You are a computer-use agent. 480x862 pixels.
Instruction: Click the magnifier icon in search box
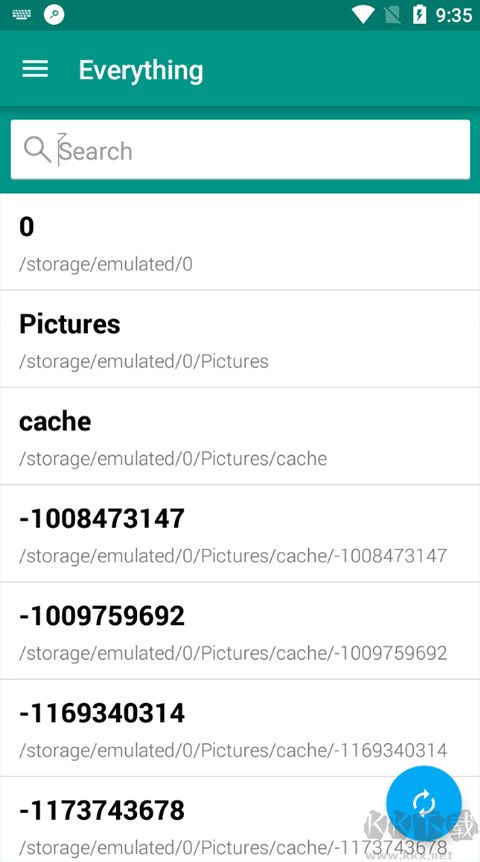[x=37, y=150]
